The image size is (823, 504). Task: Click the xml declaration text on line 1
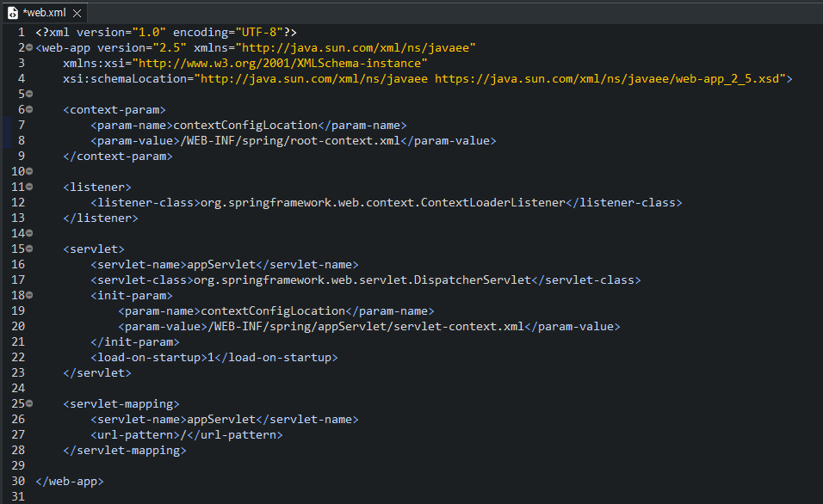[166, 33]
